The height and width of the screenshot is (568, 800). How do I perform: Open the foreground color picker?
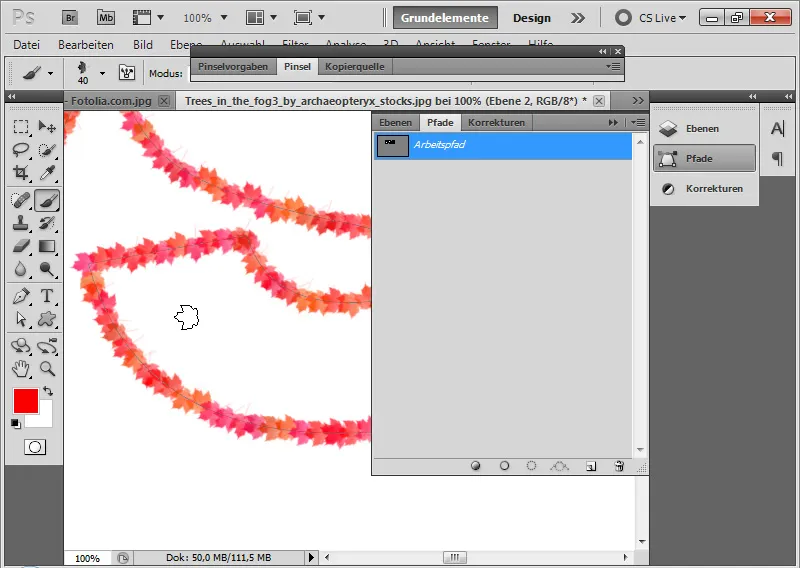26,401
